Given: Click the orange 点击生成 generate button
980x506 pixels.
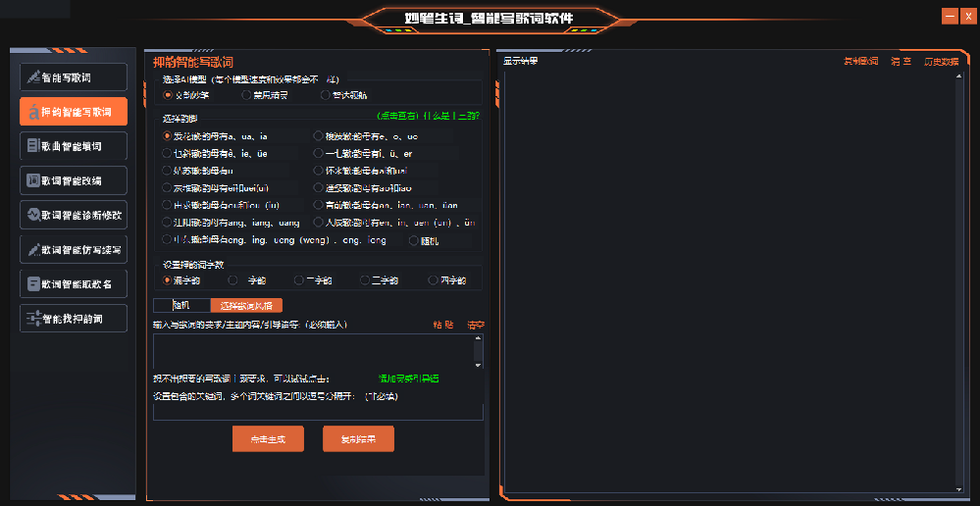Looking at the screenshot, I should pyautogui.click(x=268, y=439).
